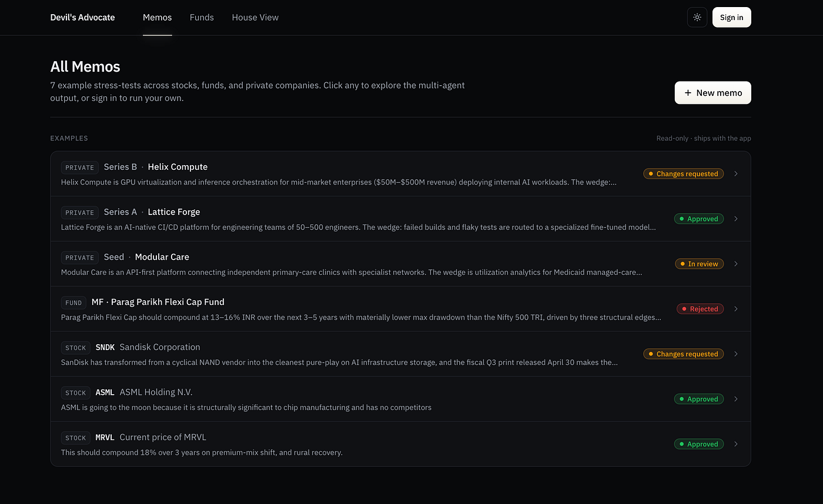Image resolution: width=823 pixels, height=504 pixels.
Task: Click the All Memos heading
Action: (85, 67)
